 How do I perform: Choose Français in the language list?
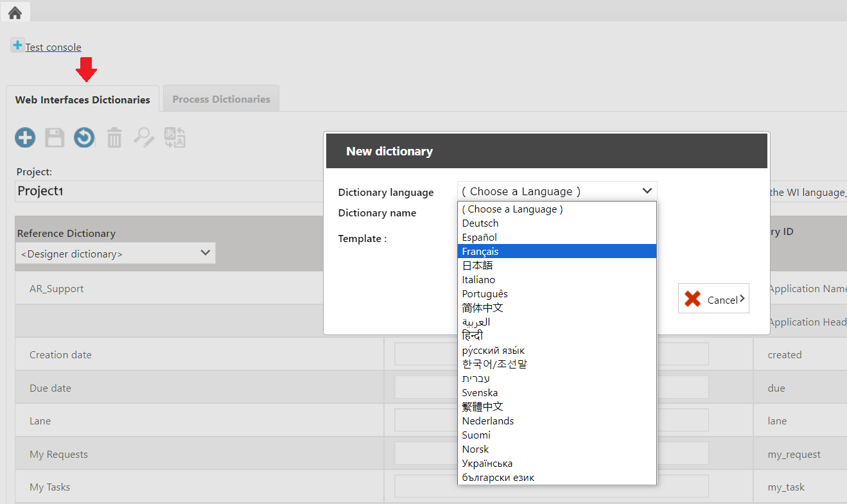[x=557, y=252]
